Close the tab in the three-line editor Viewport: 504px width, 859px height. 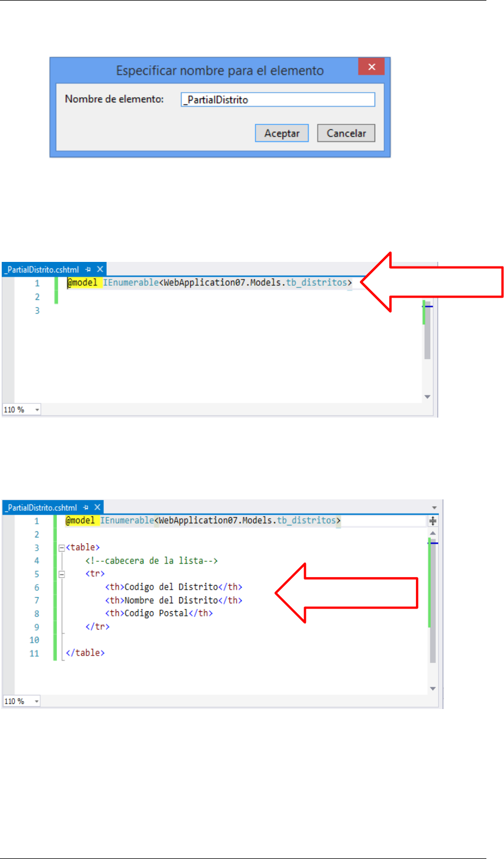pos(99,269)
